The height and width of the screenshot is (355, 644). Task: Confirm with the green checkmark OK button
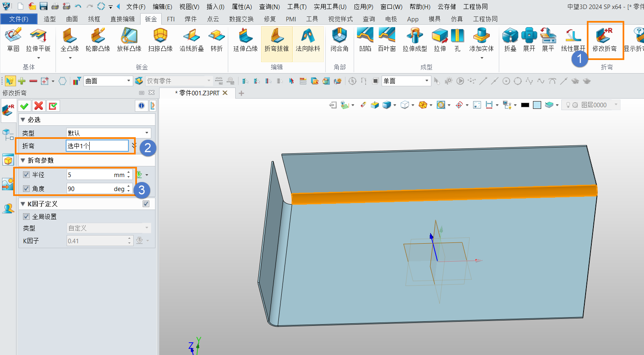[x=24, y=106]
